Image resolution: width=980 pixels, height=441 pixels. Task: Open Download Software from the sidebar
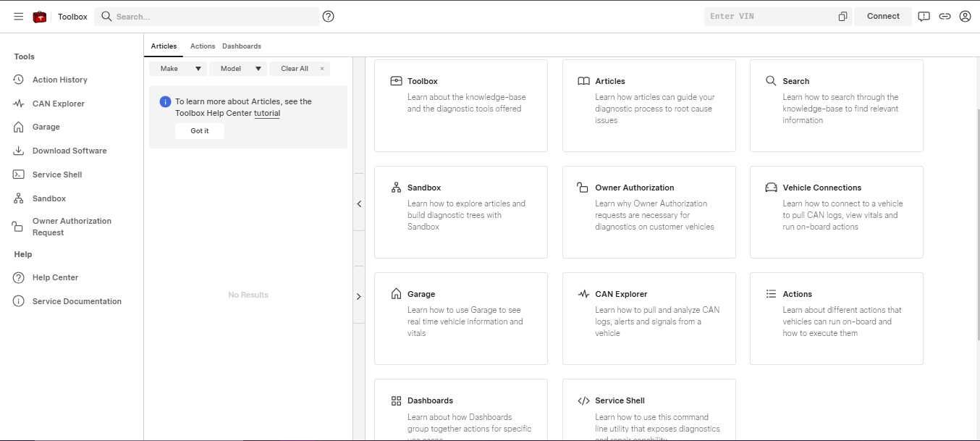pos(69,151)
